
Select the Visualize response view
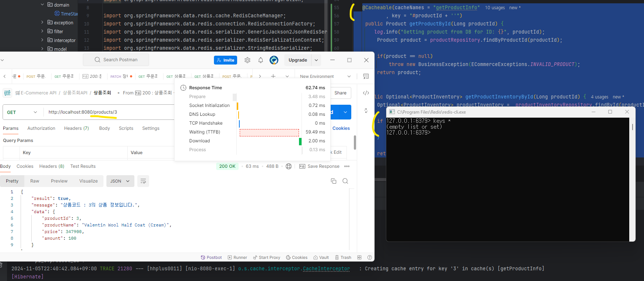[x=89, y=181]
